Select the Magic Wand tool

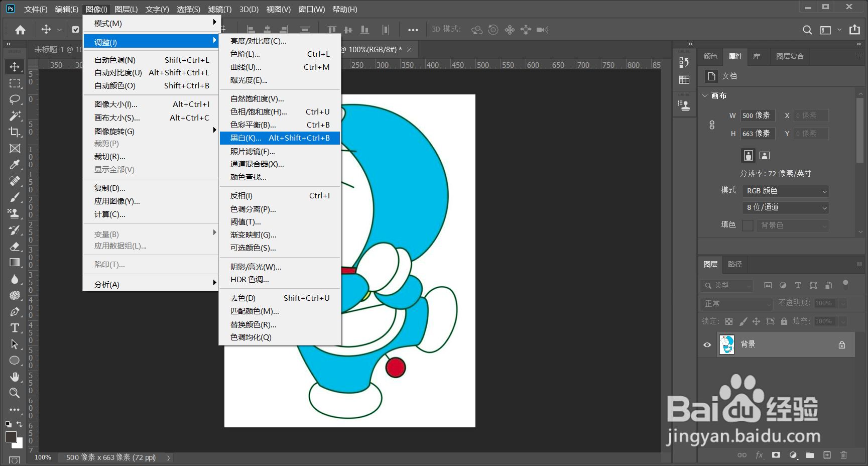tap(15, 115)
